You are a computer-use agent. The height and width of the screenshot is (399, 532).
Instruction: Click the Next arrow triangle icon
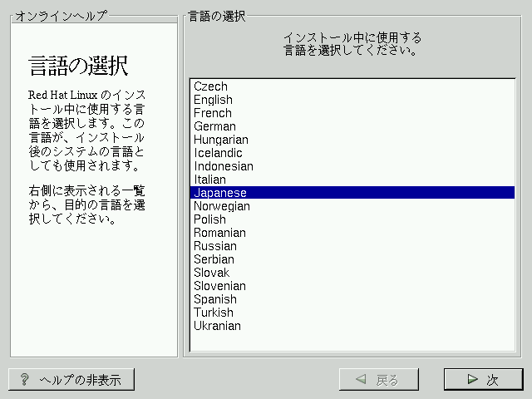472,380
